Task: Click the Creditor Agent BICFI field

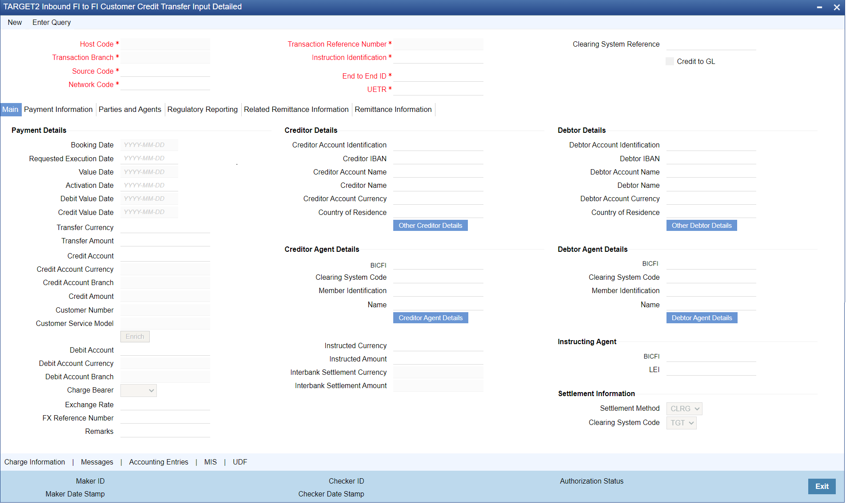Action: pos(438,264)
